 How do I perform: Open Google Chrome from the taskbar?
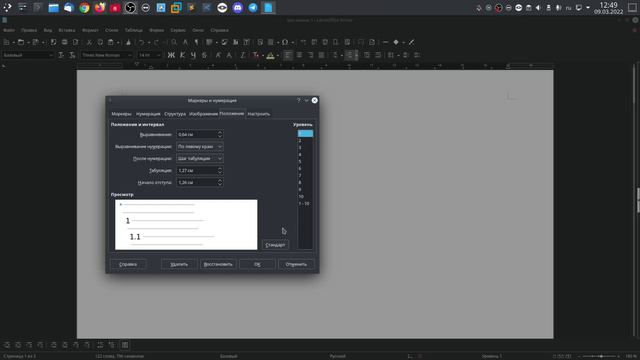click(84, 8)
